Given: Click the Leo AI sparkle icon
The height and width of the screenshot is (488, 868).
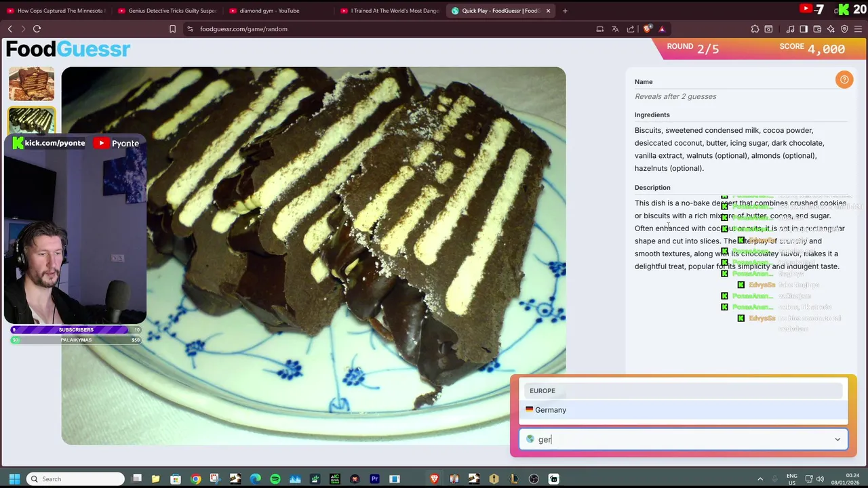Looking at the screenshot, I should (831, 29).
